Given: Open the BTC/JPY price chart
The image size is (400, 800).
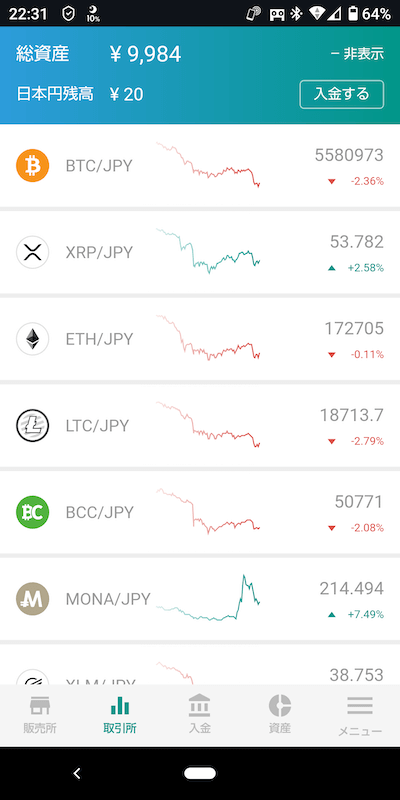Looking at the screenshot, I should [x=208, y=165].
